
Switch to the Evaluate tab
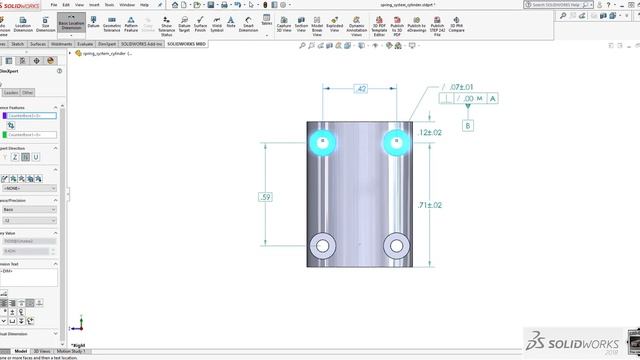point(85,44)
